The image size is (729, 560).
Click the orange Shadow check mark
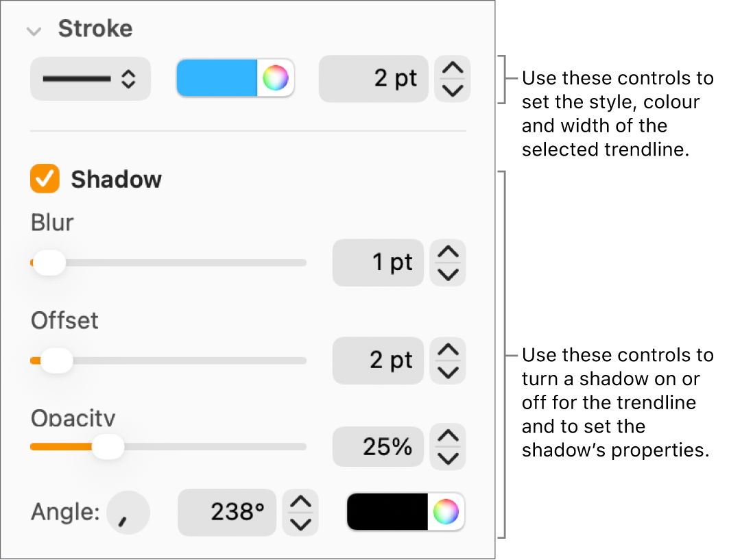click(x=45, y=179)
